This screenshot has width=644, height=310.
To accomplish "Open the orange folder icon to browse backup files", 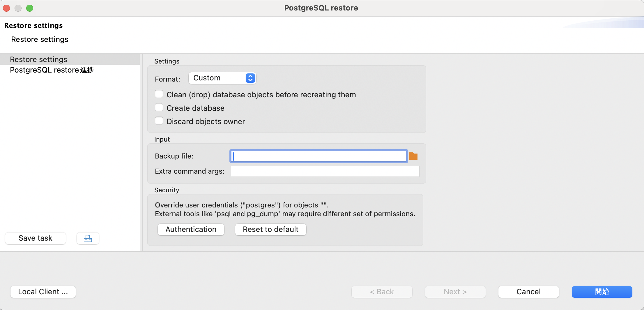I will (413, 156).
